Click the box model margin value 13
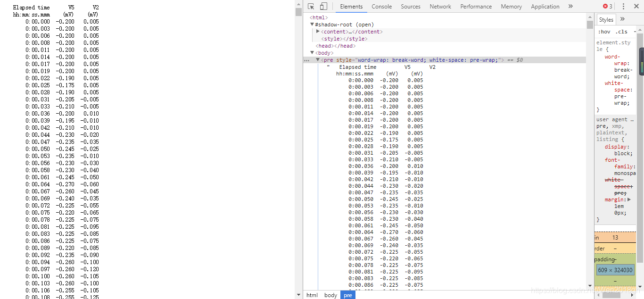Viewport: 644px width, 299px height. (615, 238)
